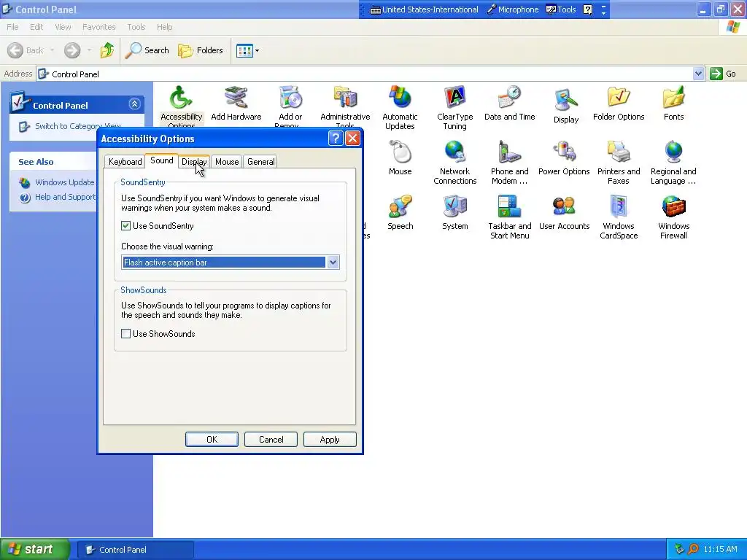Open the Favorites menu
Image resolution: width=747 pixels, height=560 pixels.
(98, 27)
